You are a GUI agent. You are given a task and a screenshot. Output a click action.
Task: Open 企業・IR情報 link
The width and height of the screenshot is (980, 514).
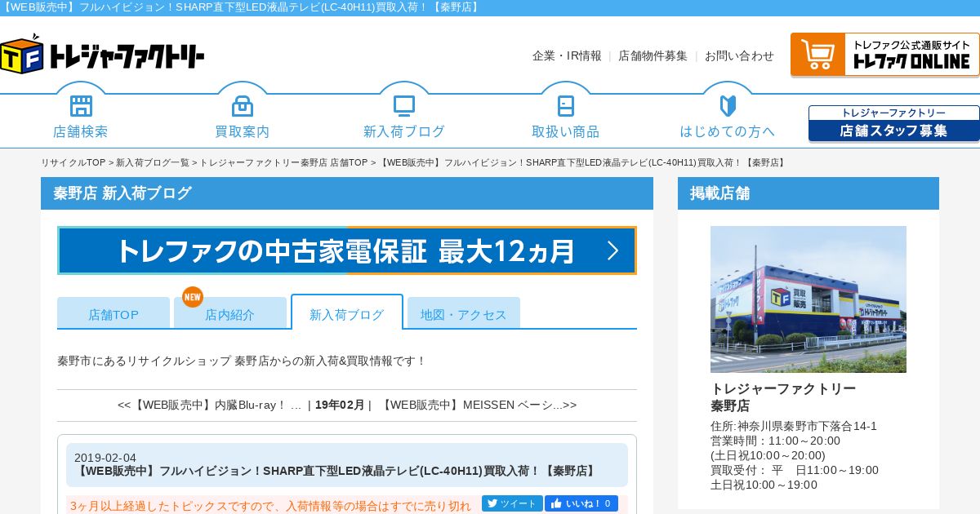[x=567, y=55]
